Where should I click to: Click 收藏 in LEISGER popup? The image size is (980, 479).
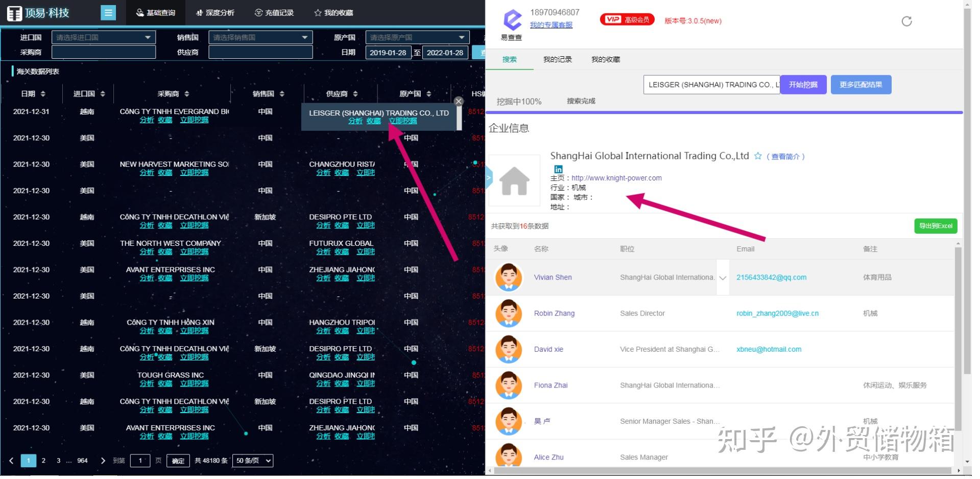point(373,121)
